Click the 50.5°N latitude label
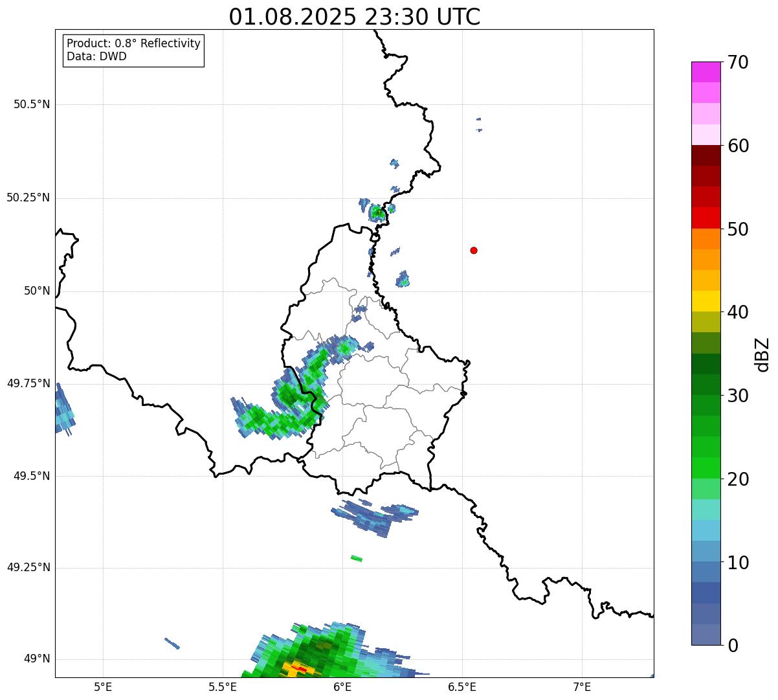 tap(32, 104)
